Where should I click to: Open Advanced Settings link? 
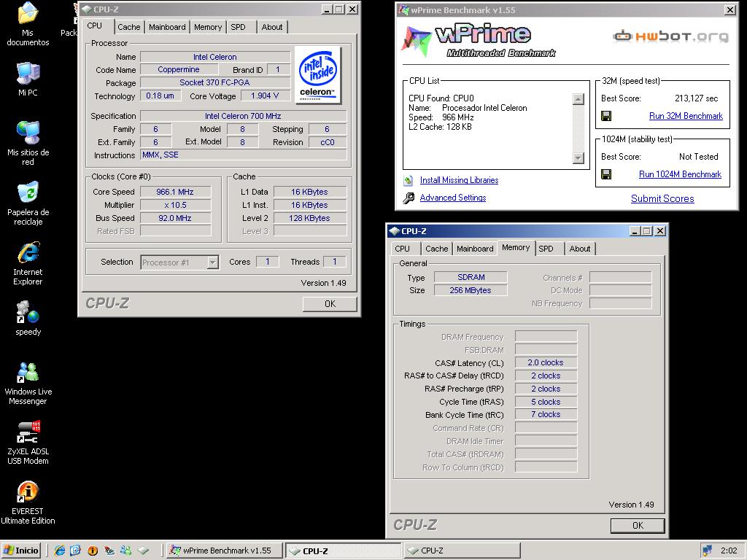click(453, 198)
